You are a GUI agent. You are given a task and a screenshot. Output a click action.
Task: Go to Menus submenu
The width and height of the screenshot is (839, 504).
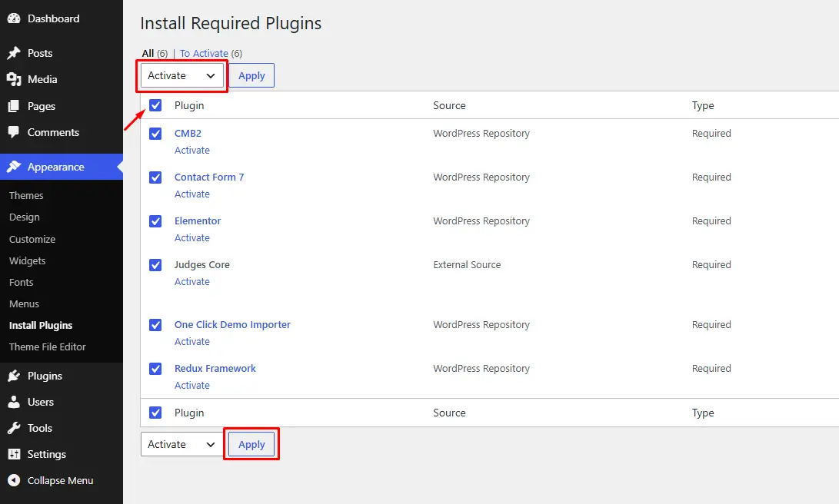[24, 303]
